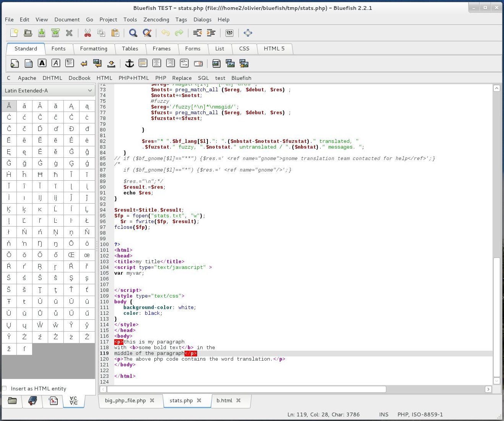Close the current document via toolbar X
The image size is (504, 421).
pyautogui.click(x=69, y=33)
